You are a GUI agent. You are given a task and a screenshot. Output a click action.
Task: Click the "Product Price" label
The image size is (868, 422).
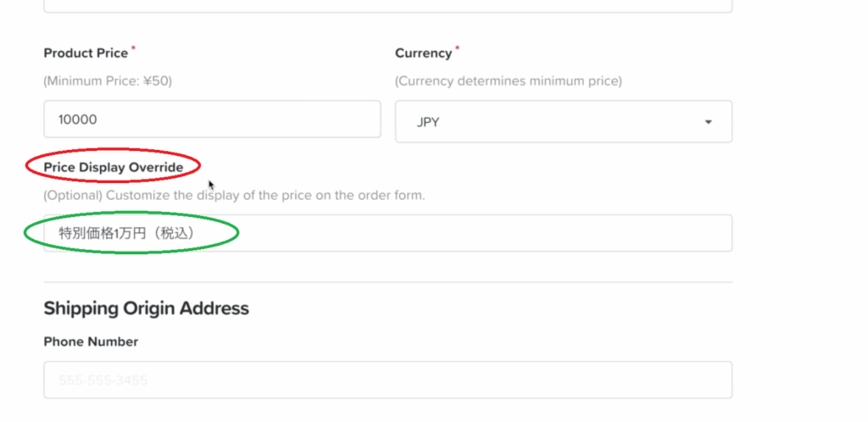[x=86, y=53]
